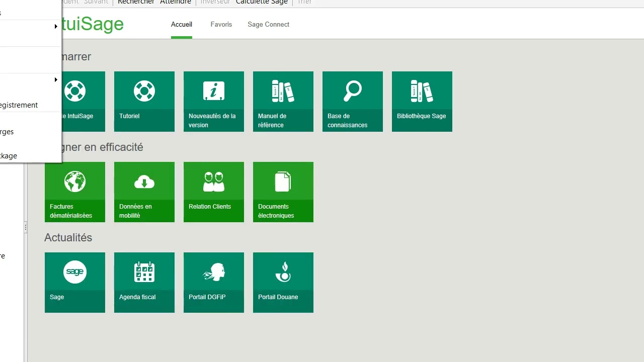The image size is (644, 362).
Task: Open the Relation Clients tile
Action: coord(214,192)
